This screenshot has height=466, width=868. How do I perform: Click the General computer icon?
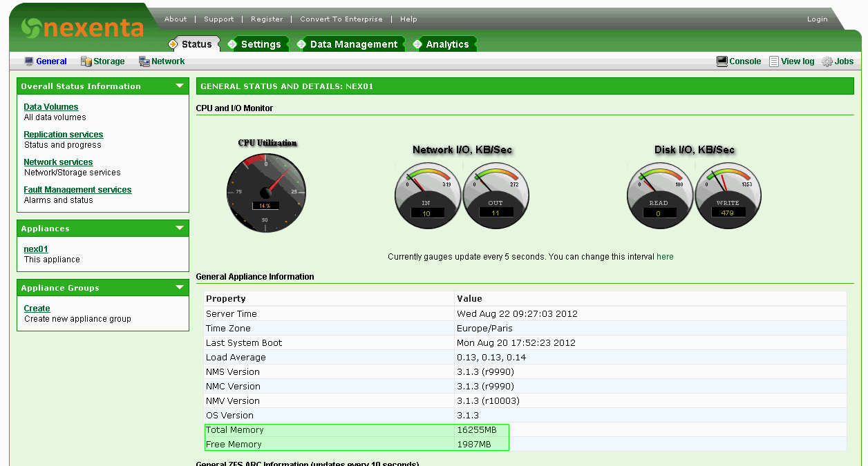click(29, 61)
